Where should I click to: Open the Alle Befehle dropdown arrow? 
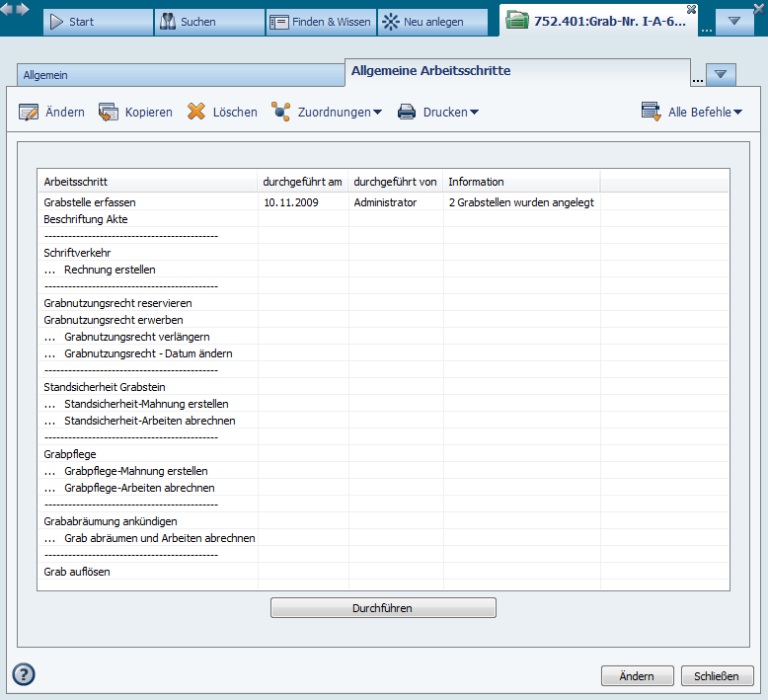[x=737, y=113]
